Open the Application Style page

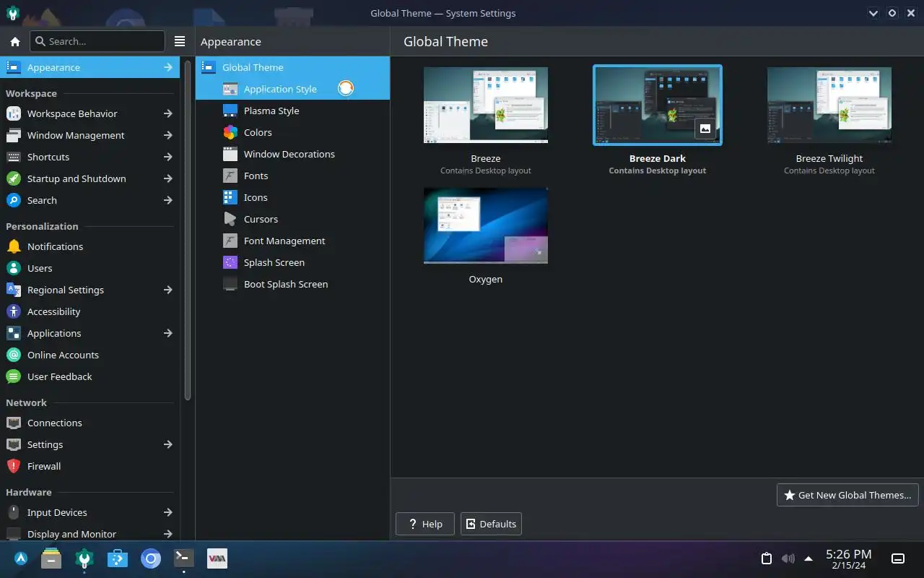pos(292,89)
